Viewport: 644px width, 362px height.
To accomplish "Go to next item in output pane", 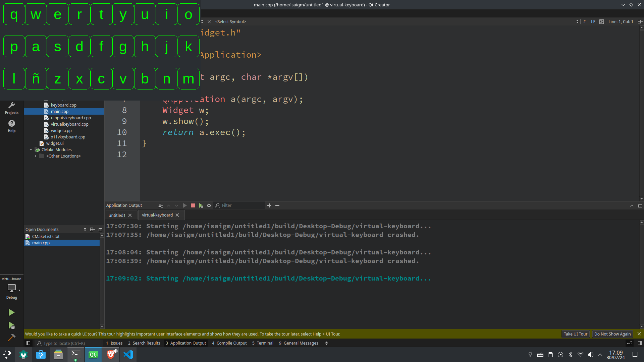I will [177, 205].
